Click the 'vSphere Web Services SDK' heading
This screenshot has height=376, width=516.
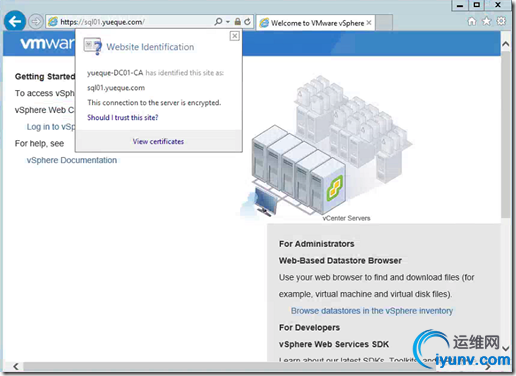(x=334, y=344)
